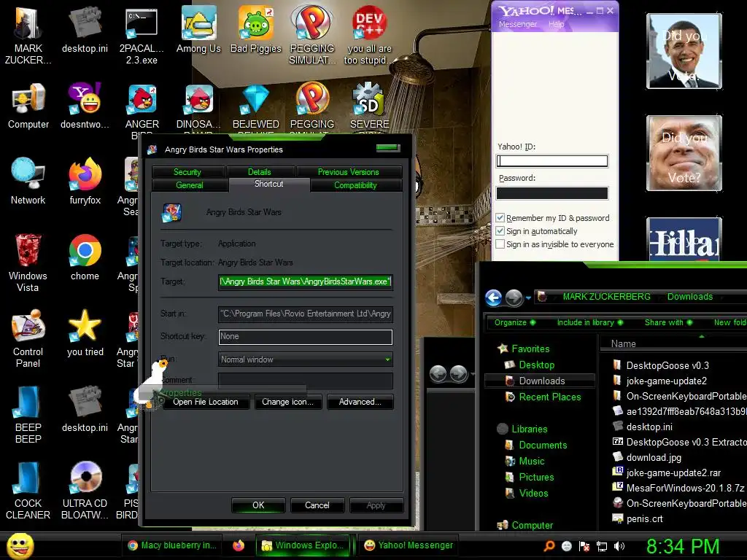Select the BEEP BEEP desktop icon
The width and height of the screenshot is (747, 560).
28,414
